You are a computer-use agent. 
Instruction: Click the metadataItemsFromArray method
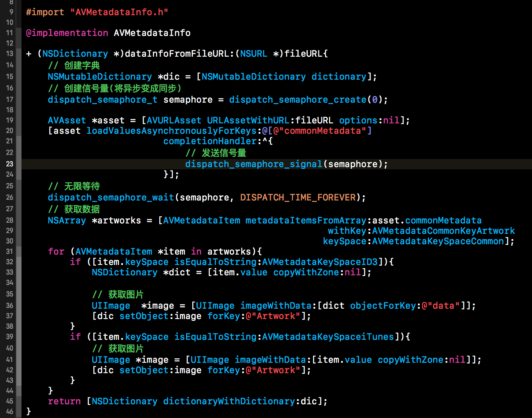306,220
